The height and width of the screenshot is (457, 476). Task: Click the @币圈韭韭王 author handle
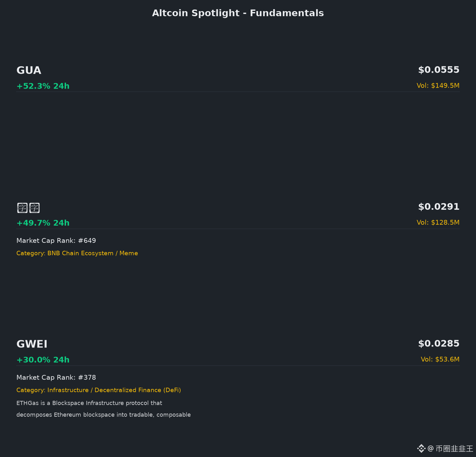(450, 448)
